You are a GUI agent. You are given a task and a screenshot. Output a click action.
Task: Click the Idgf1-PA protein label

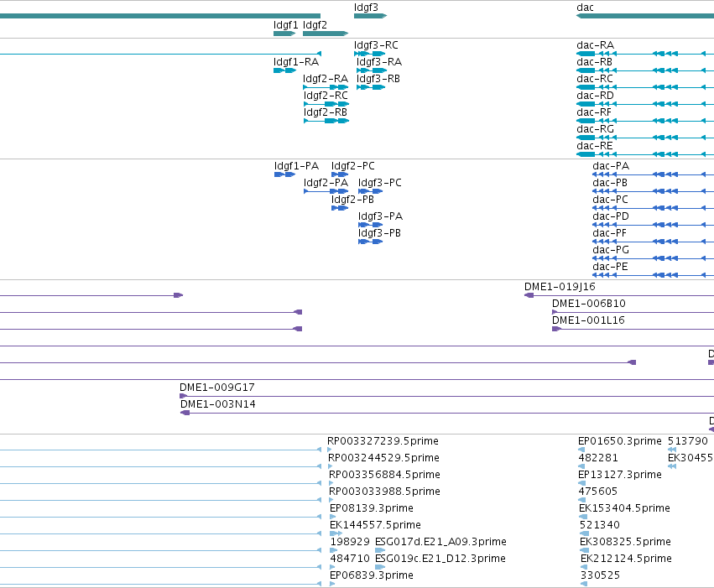296,166
